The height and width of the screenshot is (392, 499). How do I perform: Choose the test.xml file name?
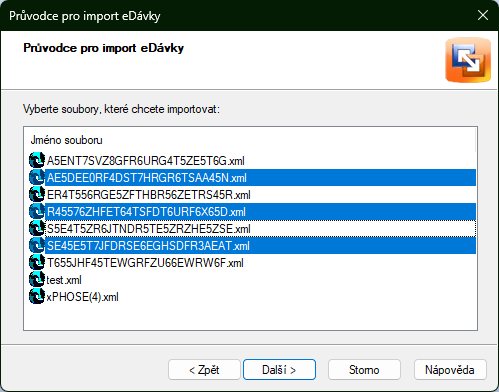64,280
